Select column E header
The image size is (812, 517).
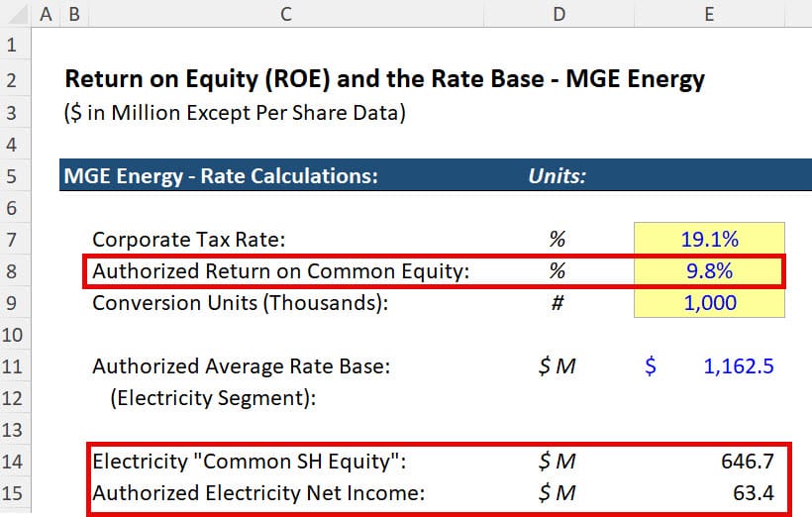point(709,14)
